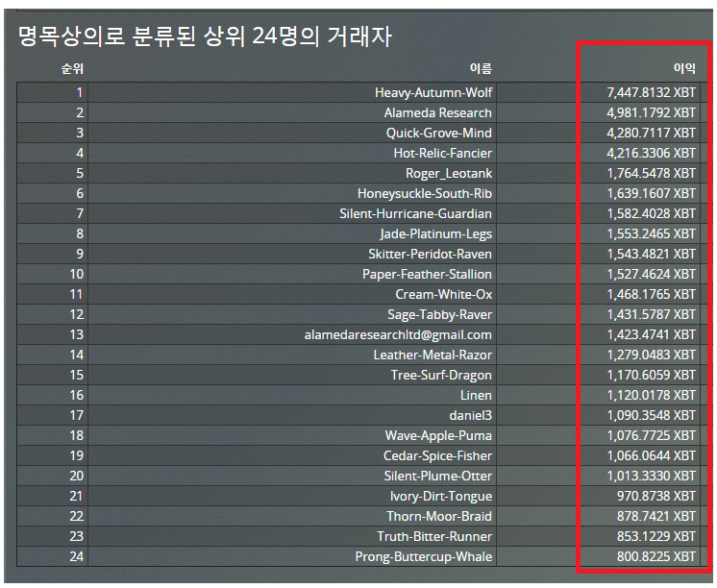
Task: Click profit value 853.1229 XBT
Action: (x=655, y=536)
